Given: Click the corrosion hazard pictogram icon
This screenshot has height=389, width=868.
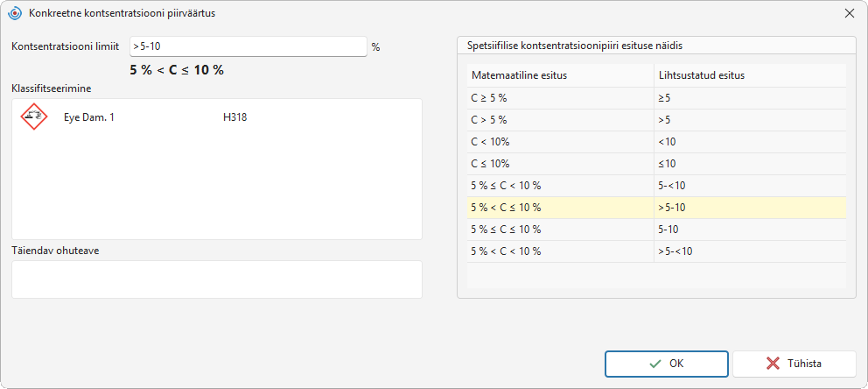Looking at the screenshot, I should pos(34,117).
